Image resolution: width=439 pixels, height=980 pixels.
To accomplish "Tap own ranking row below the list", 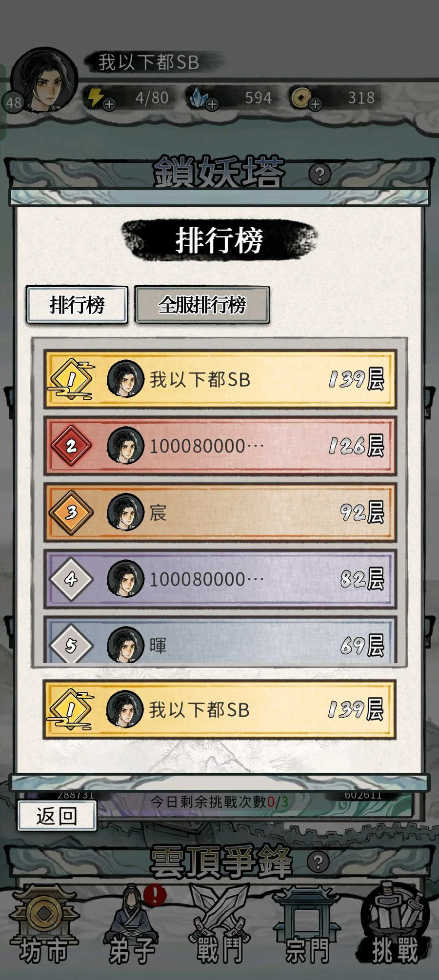I will 219,709.
